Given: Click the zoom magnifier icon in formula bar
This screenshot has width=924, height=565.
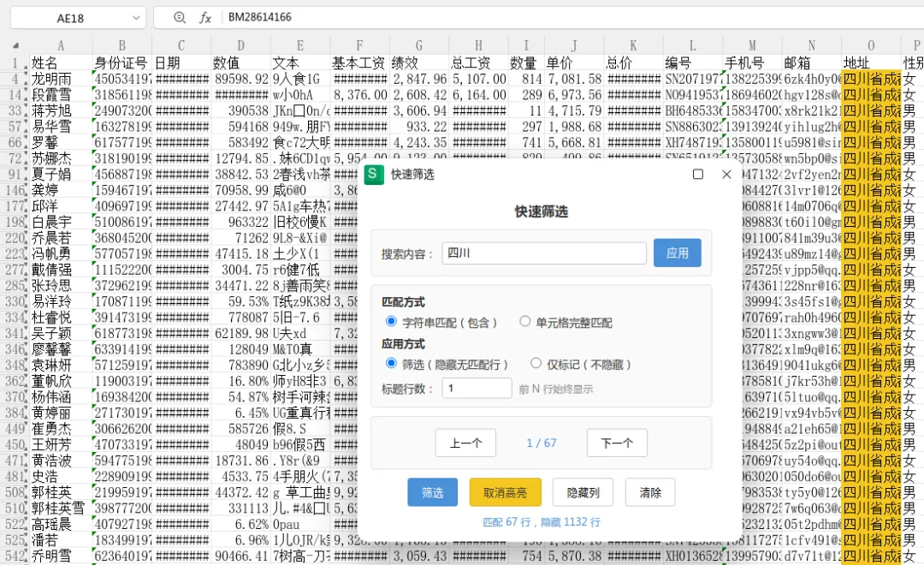Looking at the screenshot, I should (179, 18).
